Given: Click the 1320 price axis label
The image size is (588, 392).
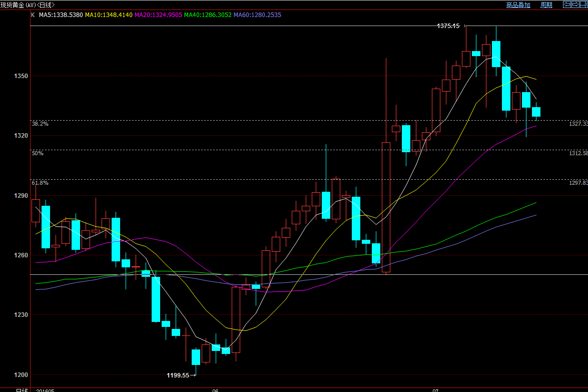Looking at the screenshot, I should 21,136.
